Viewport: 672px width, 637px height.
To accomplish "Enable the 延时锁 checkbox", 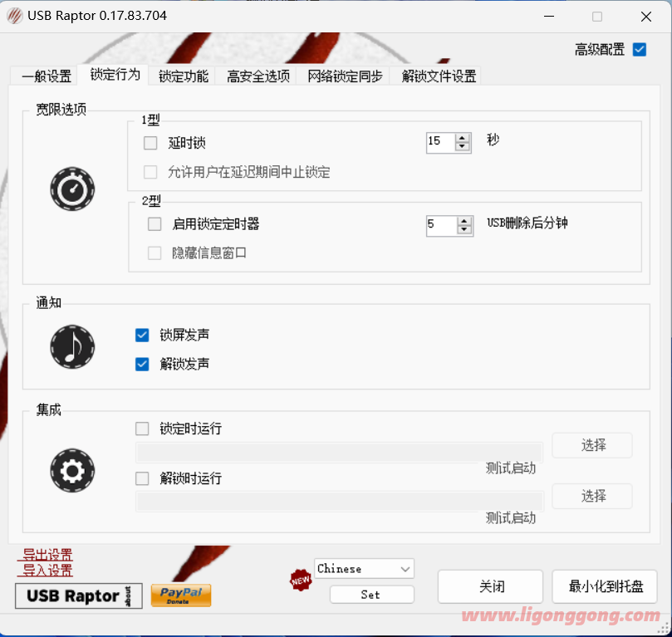I will pyautogui.click(x=150, y=143).
